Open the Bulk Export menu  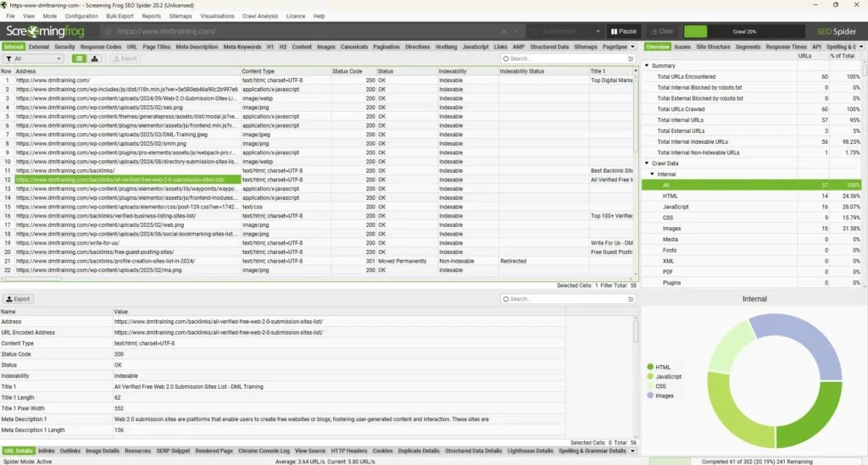(120, 16)
